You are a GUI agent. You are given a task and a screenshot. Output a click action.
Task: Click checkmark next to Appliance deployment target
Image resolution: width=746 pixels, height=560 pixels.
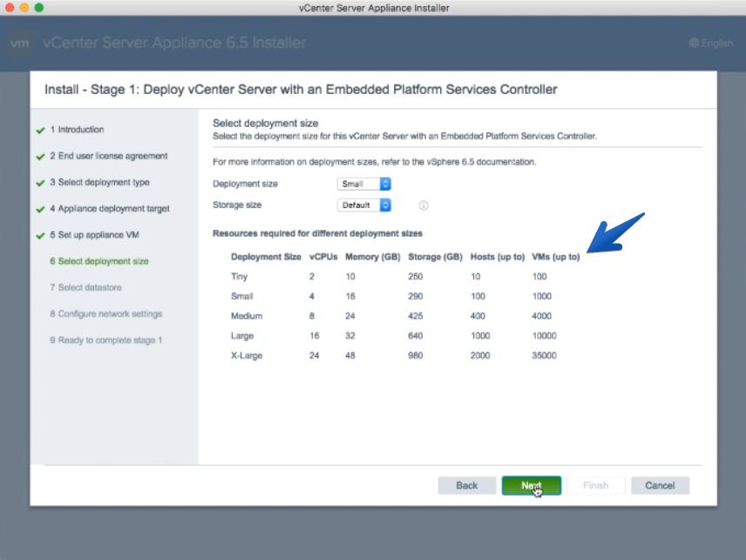(x=40, y=209)
